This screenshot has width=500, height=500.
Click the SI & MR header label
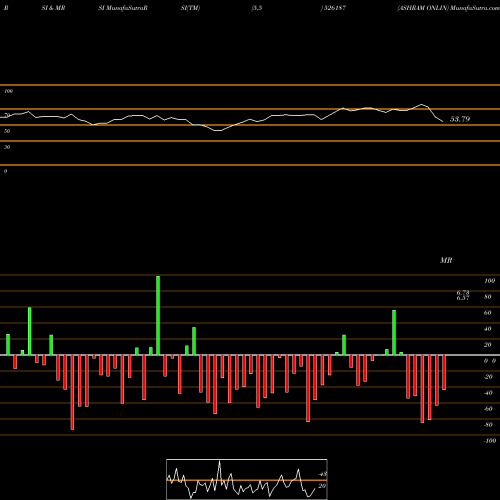pyautogui.click(x=53, y=8)
